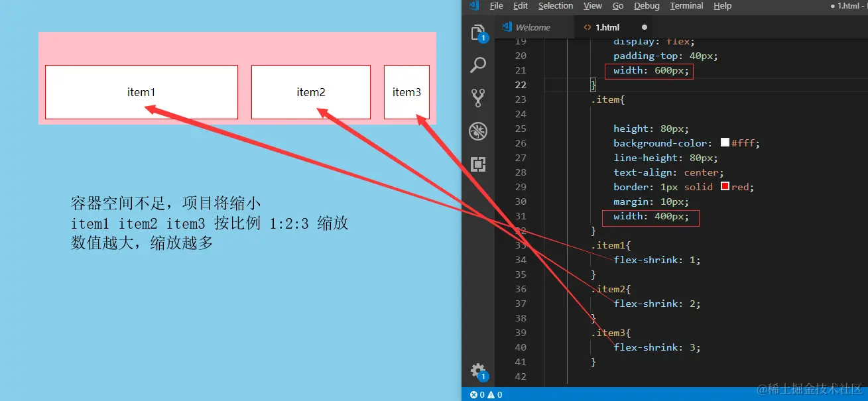Click the VS Code logo icon in title bar
Viewport: 868px width, 401px height.
click(473, 5)
